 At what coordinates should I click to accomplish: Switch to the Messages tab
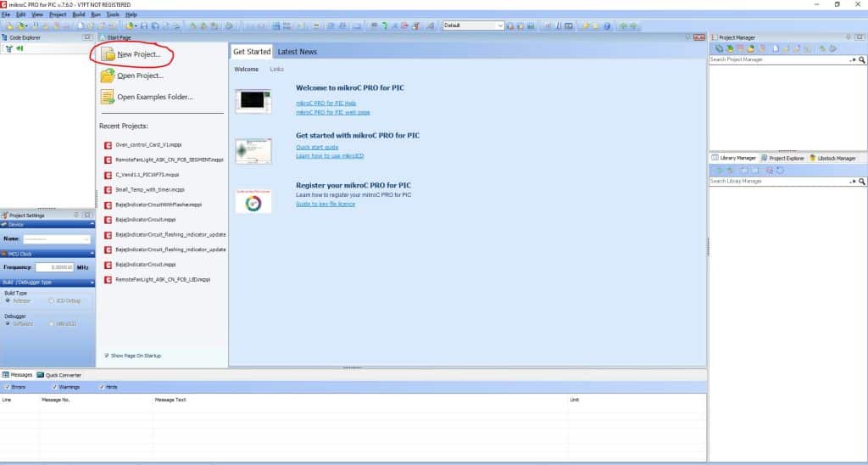tap(18, 375)
